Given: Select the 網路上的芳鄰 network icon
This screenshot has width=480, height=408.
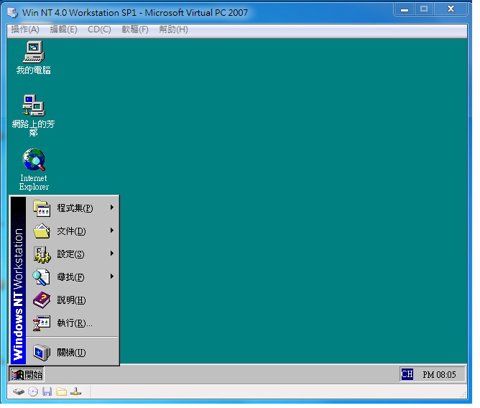Looking at the screenshot, I should click(x=33, y=115).
